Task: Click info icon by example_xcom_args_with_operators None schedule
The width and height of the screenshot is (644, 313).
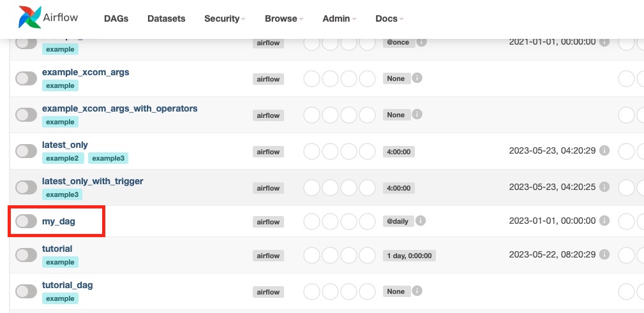Action: 417,115
